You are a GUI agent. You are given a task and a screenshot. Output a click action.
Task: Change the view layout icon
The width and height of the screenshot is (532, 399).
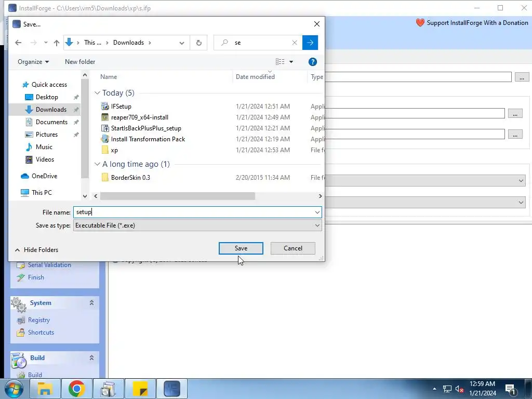tap(280, 62)
